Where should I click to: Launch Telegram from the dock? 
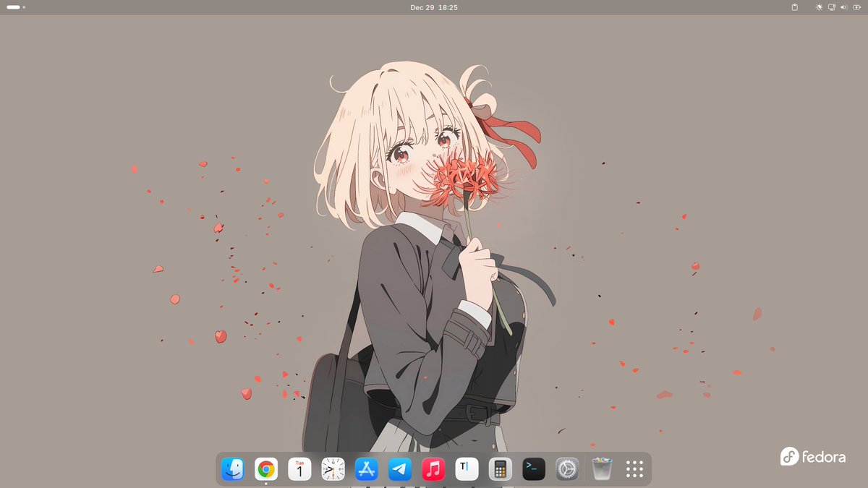click(400, 469)
